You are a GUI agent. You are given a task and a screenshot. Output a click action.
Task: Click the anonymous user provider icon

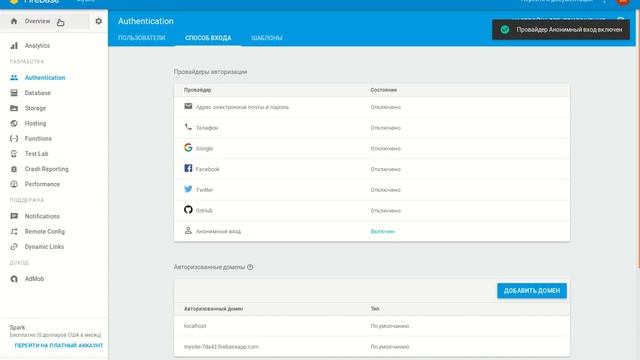pos(188,231)
